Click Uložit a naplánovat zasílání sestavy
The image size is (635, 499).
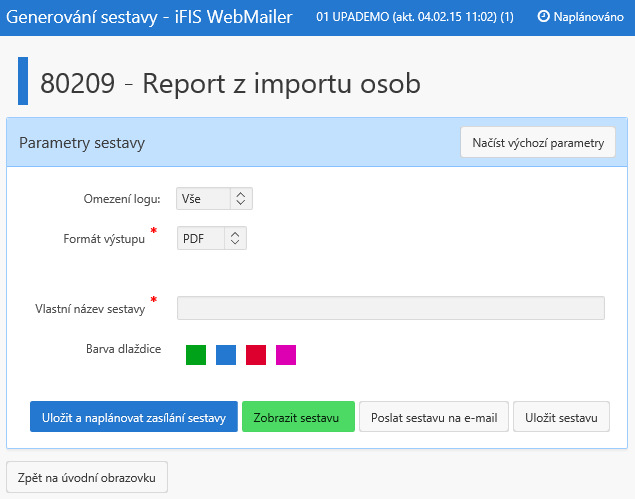tap(134, 417)
